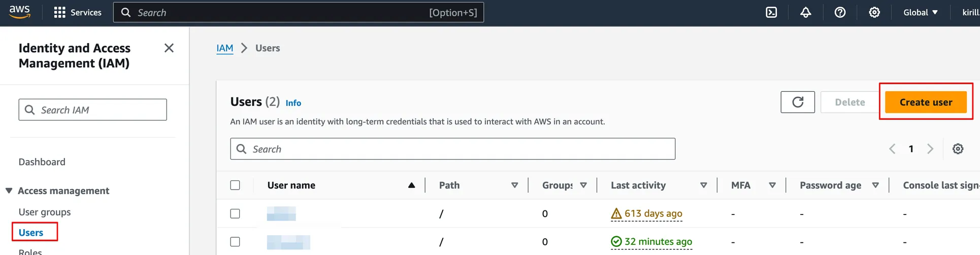980x255 pixels.
Task: Open AWS console settings gear in top bar
Action: (874, 13)
